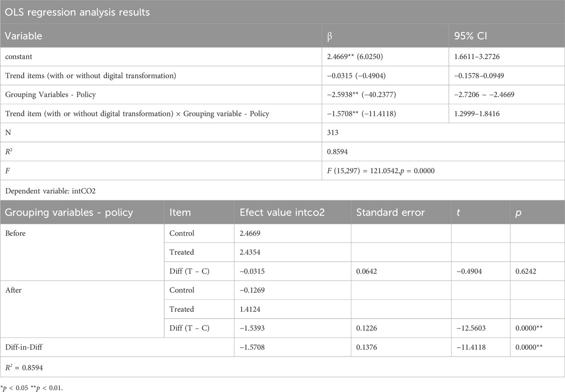Click the 'Diff-in-Diff' row label
The image size is (565, 392).
[x=24, y=347]
